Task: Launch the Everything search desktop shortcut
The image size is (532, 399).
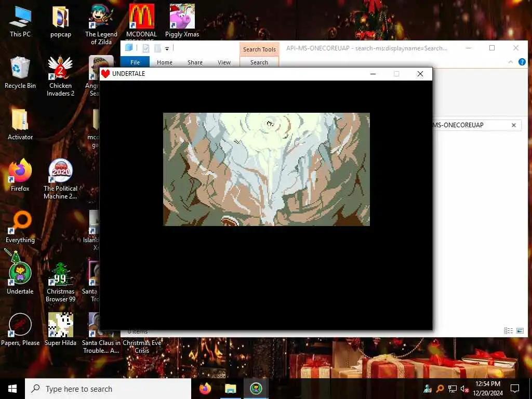Action: (20, 227)
